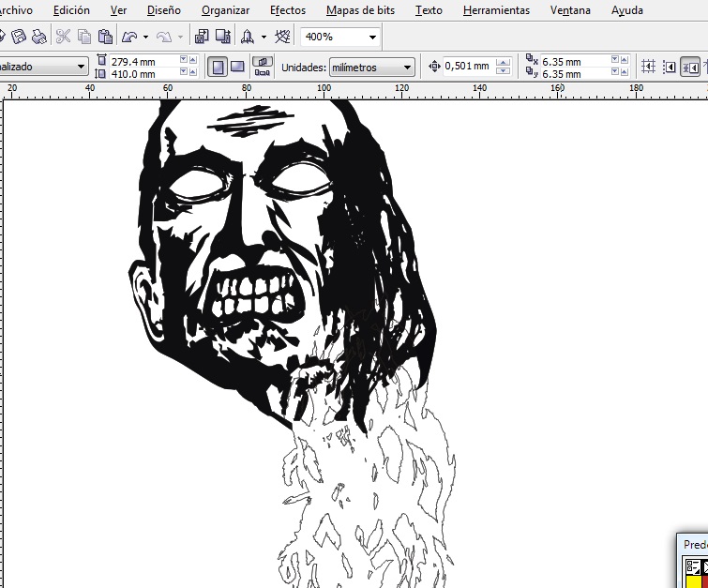
Task: Click the page width icon
Action: (101, 60)
